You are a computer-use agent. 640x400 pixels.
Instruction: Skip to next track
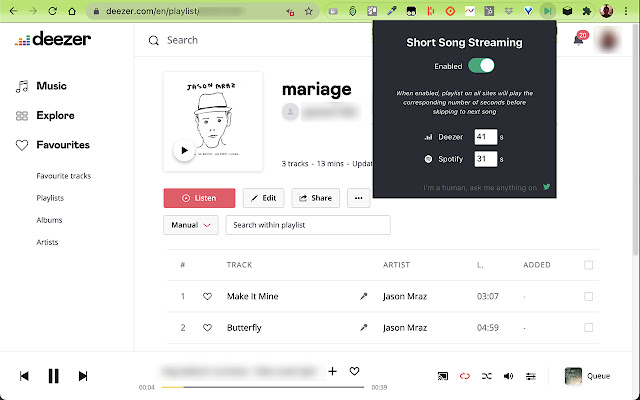83,376
